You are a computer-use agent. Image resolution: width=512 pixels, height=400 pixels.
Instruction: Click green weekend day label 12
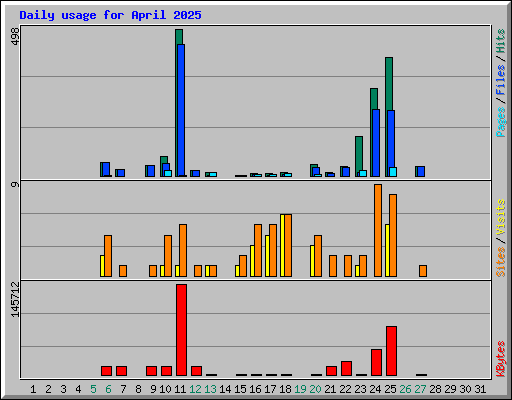click(x=195, y=389)
